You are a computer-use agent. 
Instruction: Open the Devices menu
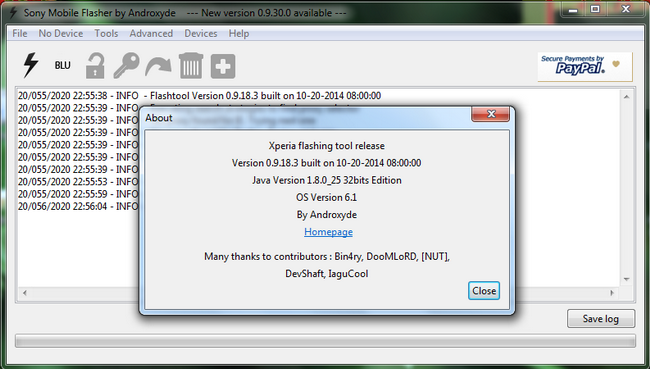(x=201, y=34)
